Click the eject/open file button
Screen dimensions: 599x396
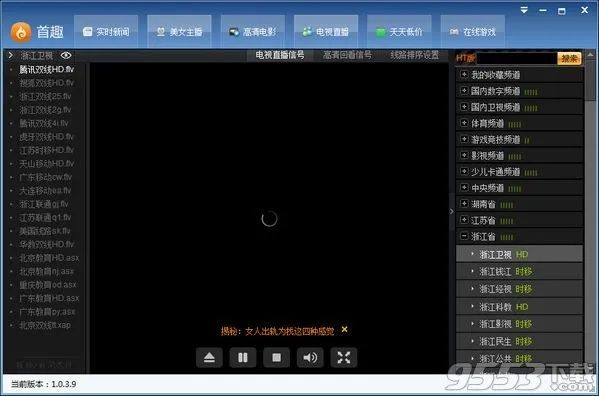point(209,358)
